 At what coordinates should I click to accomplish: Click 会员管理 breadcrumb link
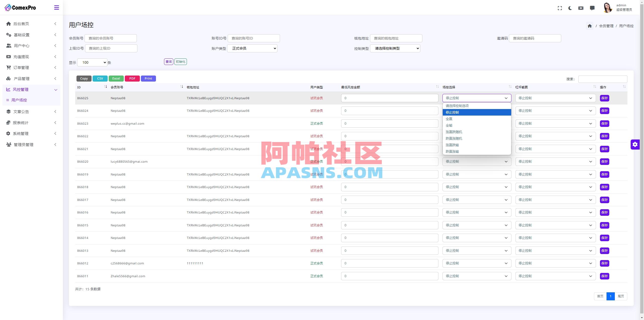606,26
